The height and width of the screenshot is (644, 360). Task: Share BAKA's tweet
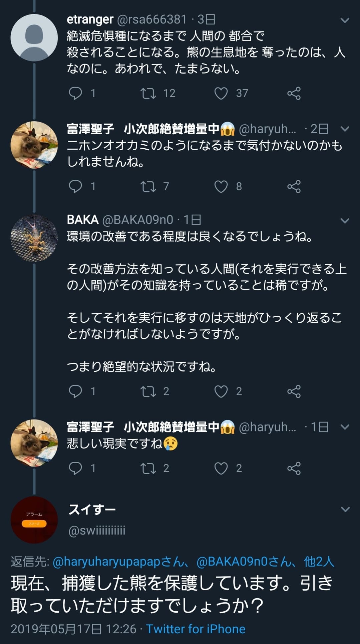click(294, 391)
